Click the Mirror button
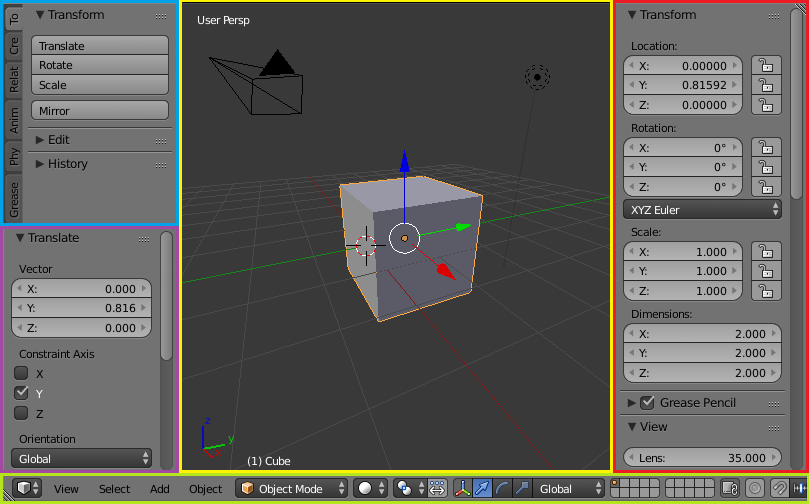The height and width of the screenshot is (504, 809). 100,110
